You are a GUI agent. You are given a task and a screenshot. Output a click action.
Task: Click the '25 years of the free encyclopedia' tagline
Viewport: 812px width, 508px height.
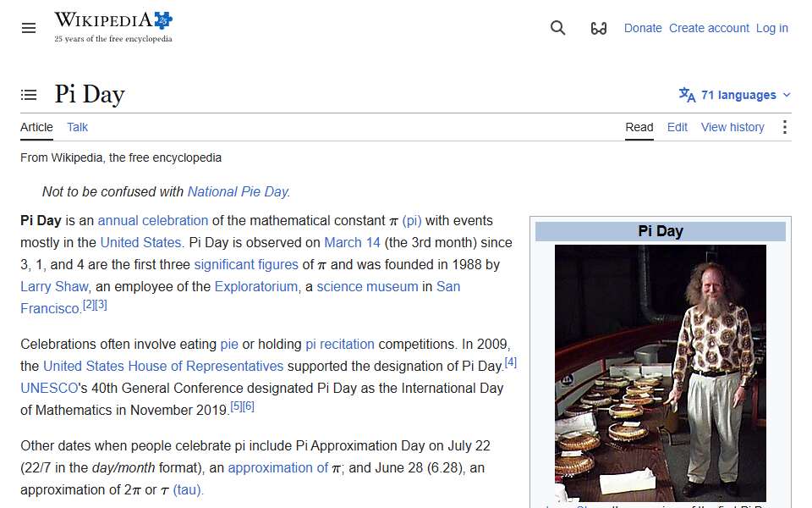click(112, 39)
